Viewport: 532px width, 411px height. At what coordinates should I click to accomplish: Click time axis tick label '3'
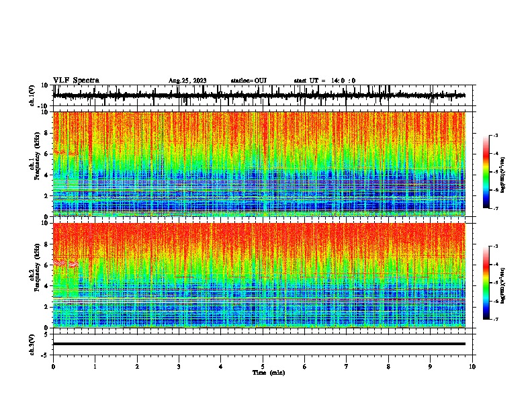tap(179, 367)
